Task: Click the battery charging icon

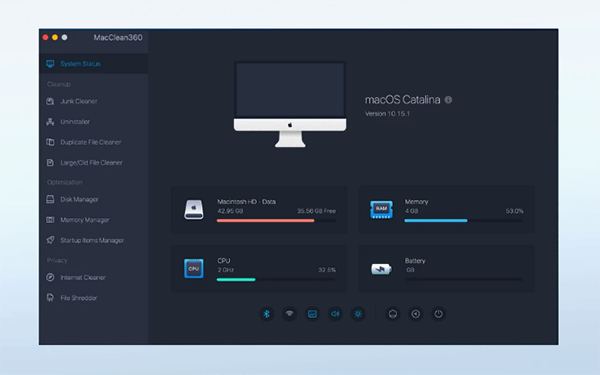Action: point(381,269)
